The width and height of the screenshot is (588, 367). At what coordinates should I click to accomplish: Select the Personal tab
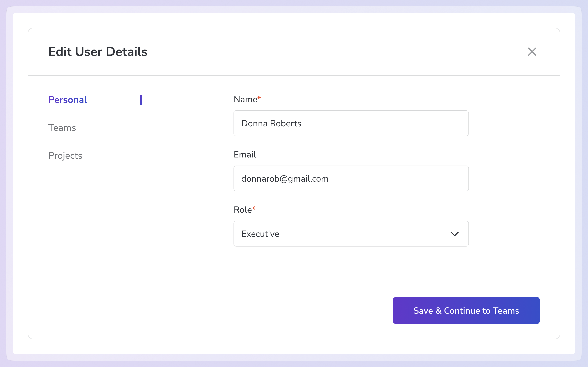pyautogui.click(x=67, y=100)
